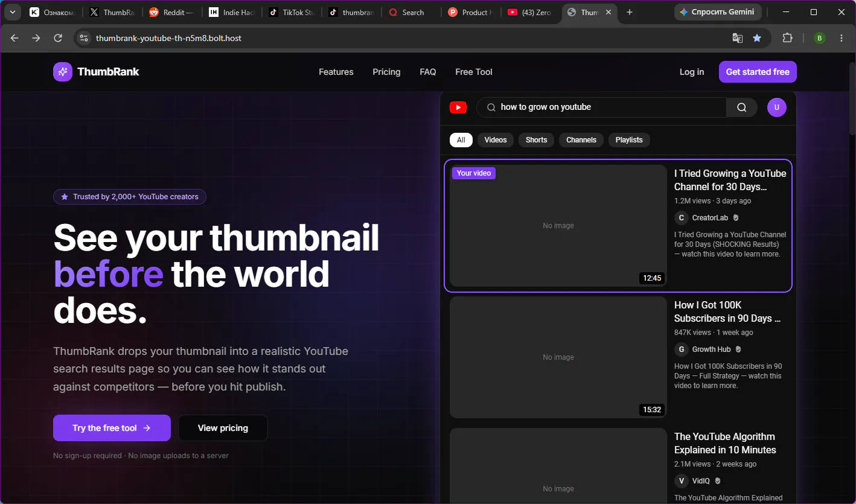This screenshot has height=504, width=856.
Task: Click the YouTube logo in the preview
Action: coord(458,107)
